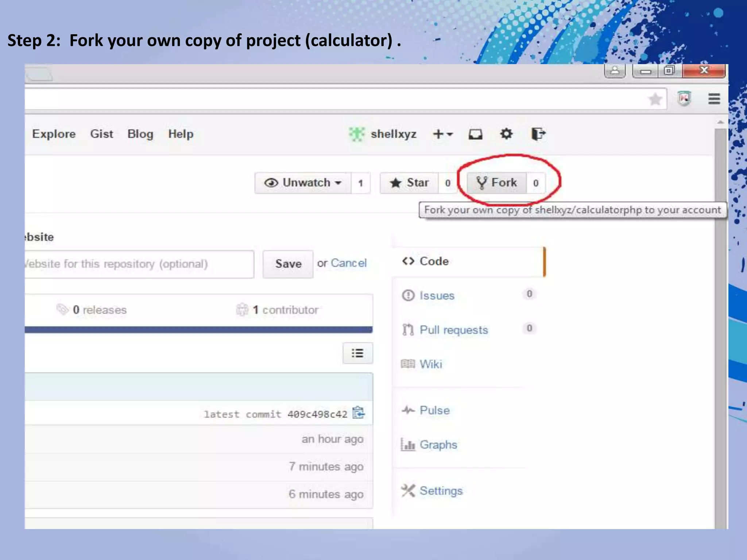Click the Wiki book icon
Viewport: 747px width, 560px height.
point(408,364)
